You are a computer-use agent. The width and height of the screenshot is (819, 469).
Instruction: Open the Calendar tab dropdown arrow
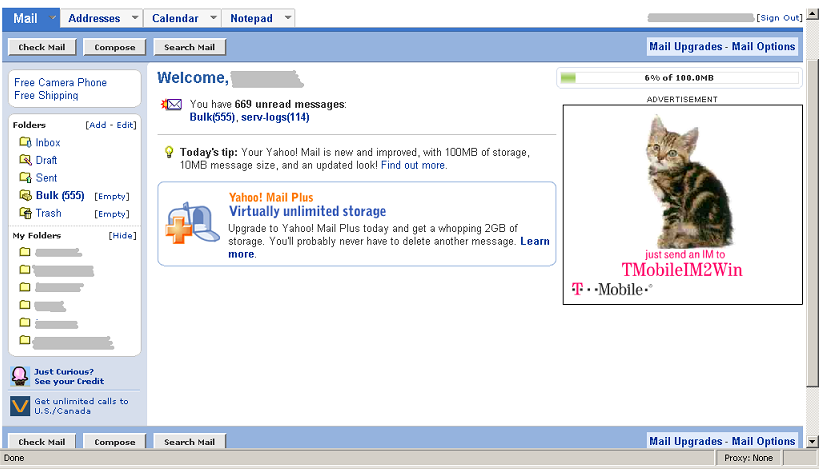(x=213, y=18)
